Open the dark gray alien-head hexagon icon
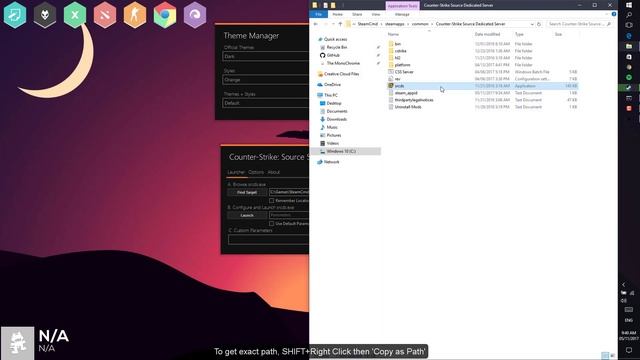The width and height of the screenshot is (640, 360). (45, 15)
